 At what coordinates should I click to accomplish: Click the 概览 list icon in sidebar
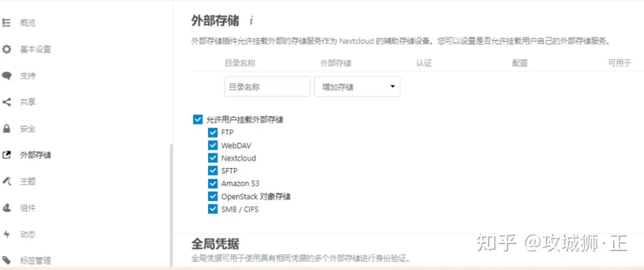click(6, 23)
